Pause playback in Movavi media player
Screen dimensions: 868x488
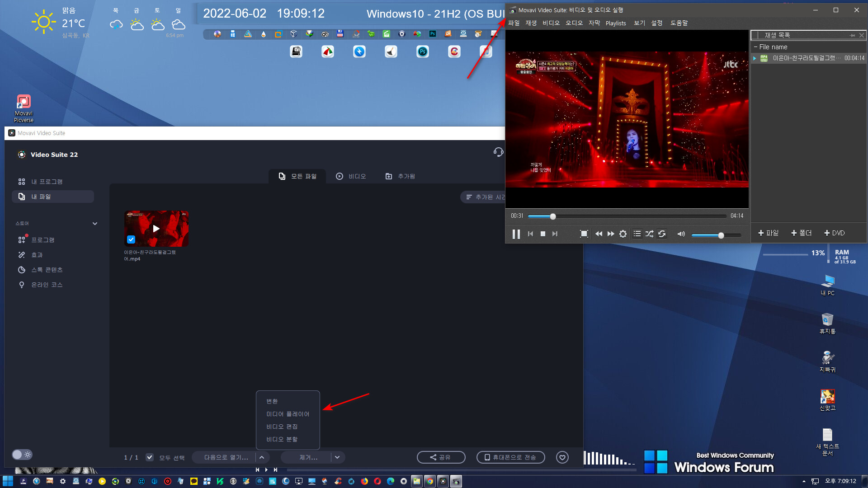516,234
